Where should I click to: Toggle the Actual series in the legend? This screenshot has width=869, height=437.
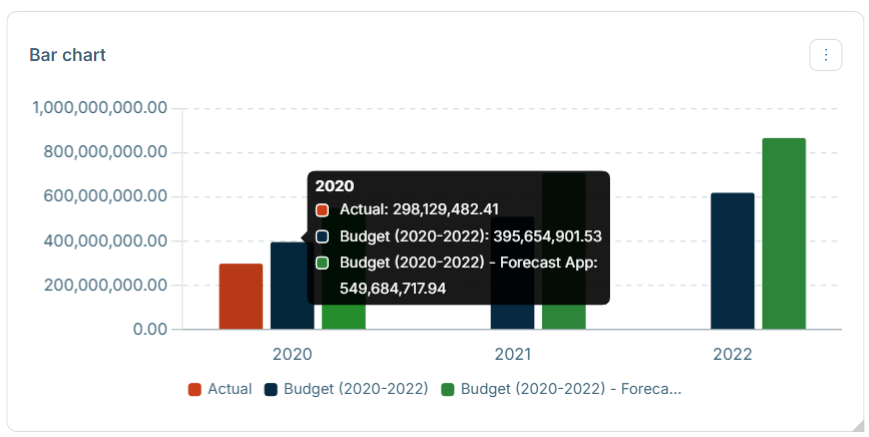[x=220, y=389]
